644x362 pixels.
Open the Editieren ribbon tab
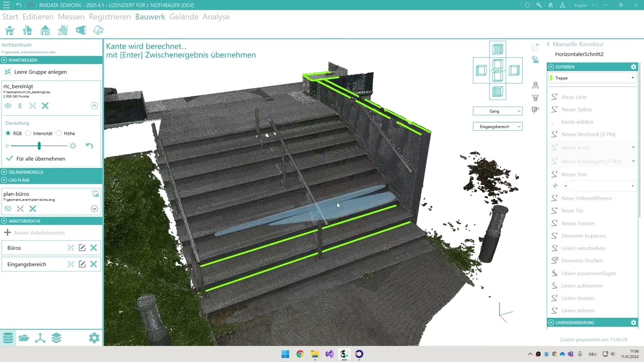click(x=38, y=17)
